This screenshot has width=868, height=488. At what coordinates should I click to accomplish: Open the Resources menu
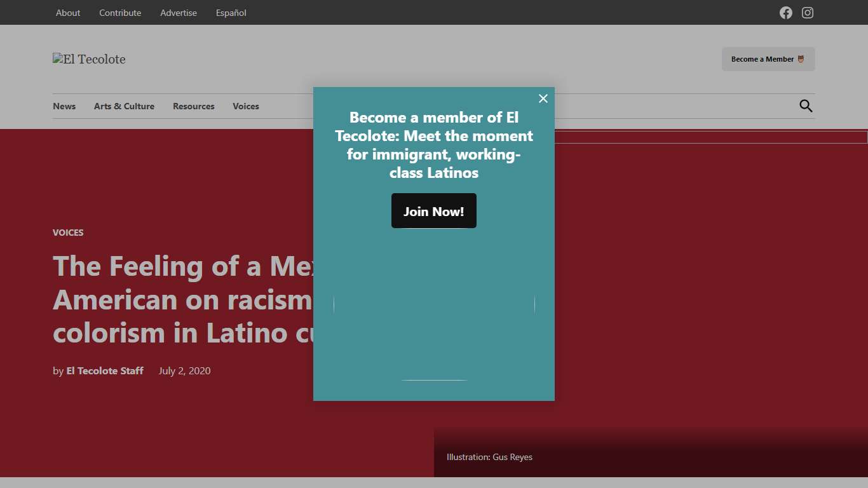pos(193,106)
